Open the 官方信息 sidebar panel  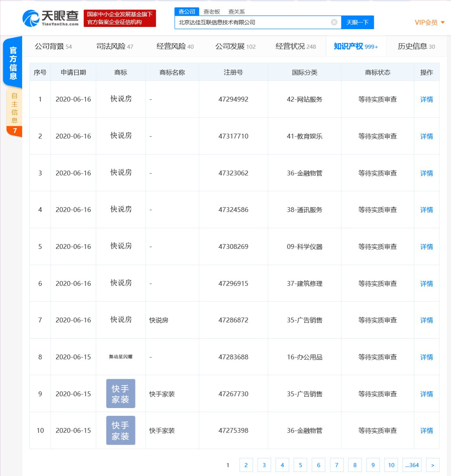pyautogui.click(x=13, y=62)
